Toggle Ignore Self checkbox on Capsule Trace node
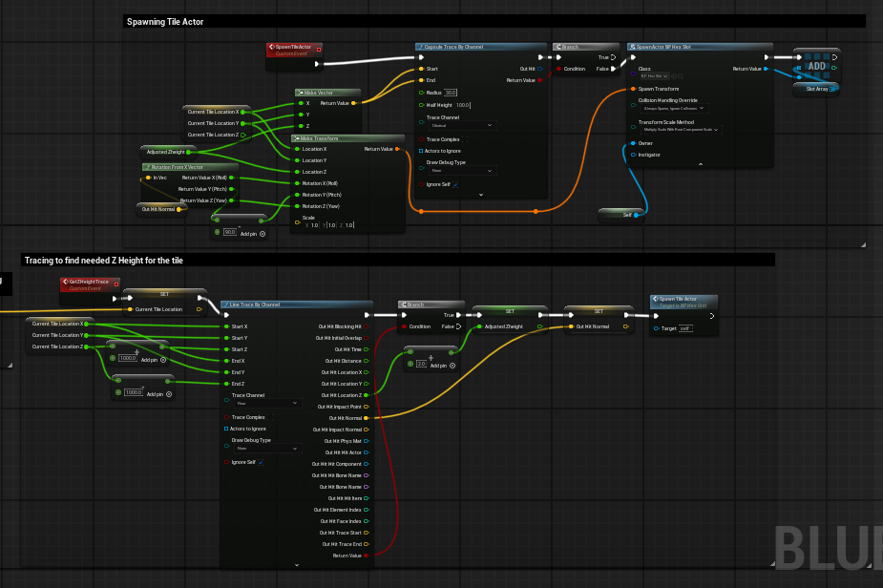 click(x=455, y=184)
